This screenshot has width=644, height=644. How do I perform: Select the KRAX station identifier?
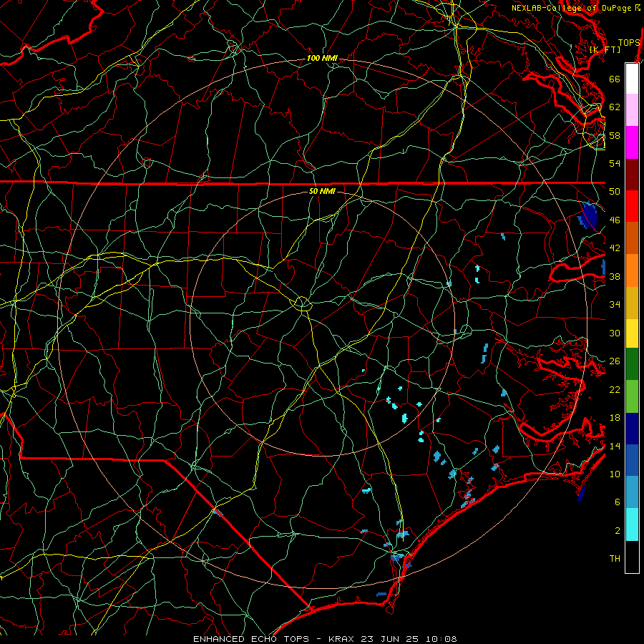[x=342, y=639]
